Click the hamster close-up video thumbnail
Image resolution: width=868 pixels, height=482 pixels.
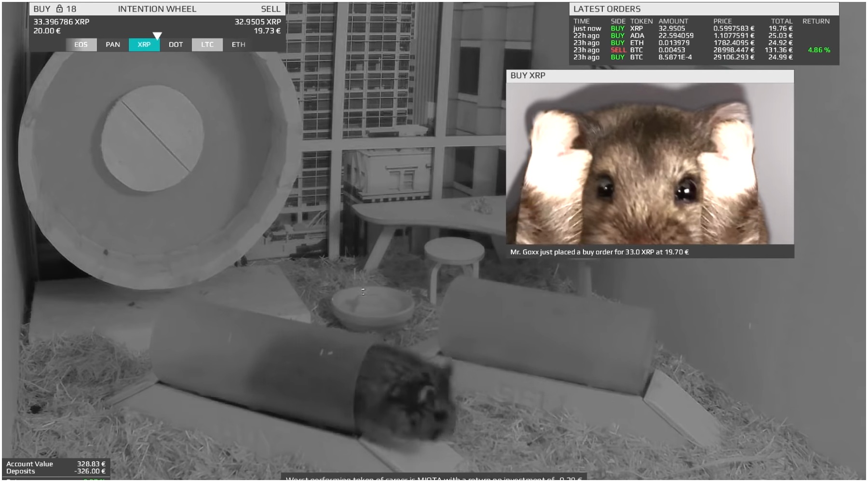coord(650,163)
